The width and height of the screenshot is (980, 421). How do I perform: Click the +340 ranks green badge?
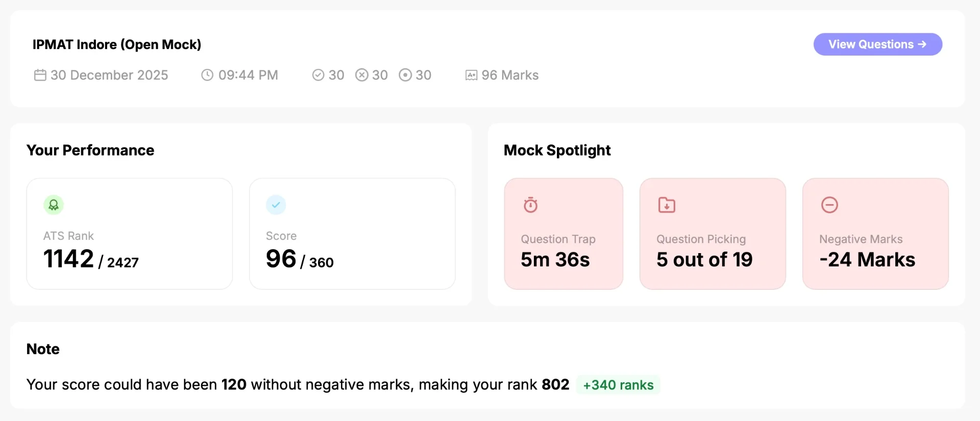click(x=618, y=385)
